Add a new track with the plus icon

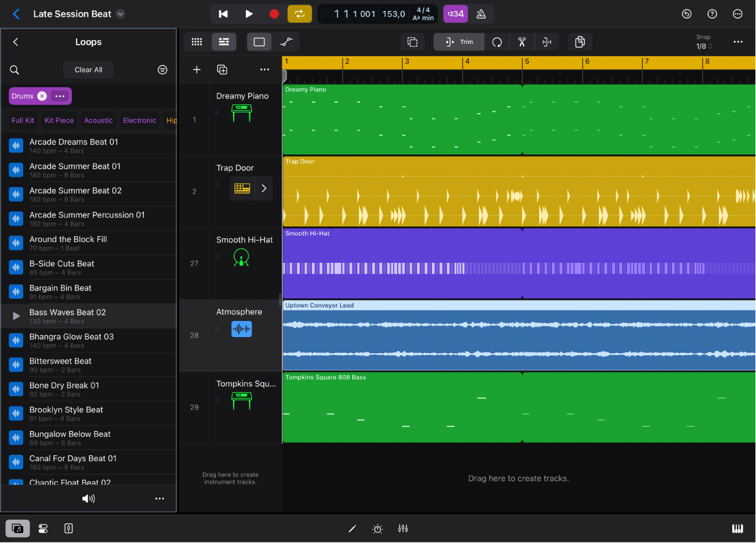[197, 69]
